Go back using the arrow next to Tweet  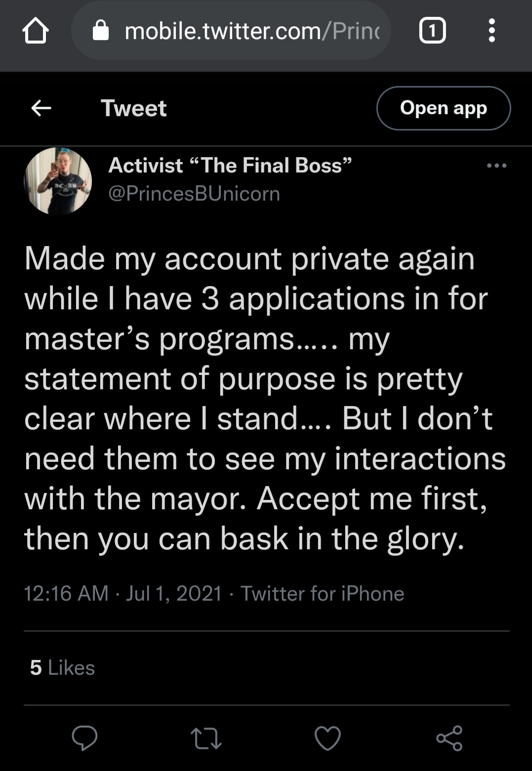click(x=41, y=108)
